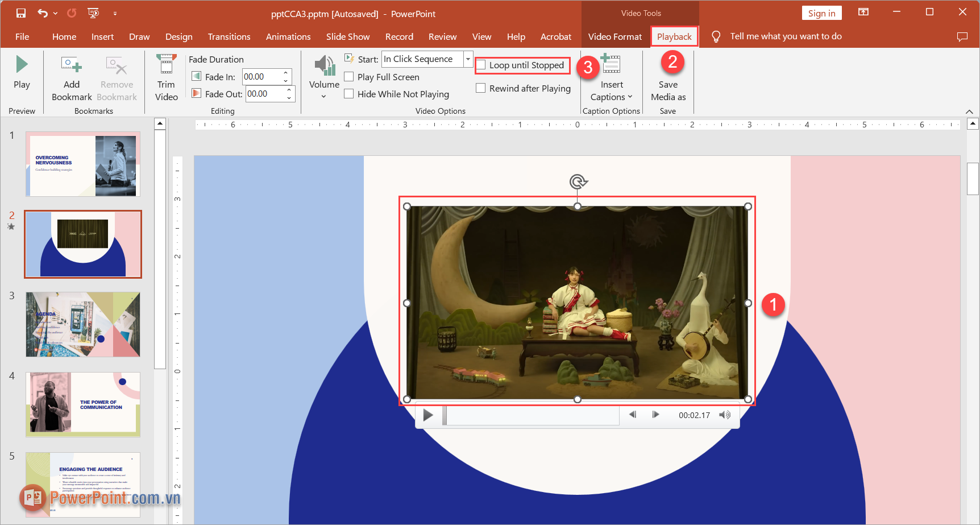Click the Fade In time field
980x525 pixels.
click(261, 77)
